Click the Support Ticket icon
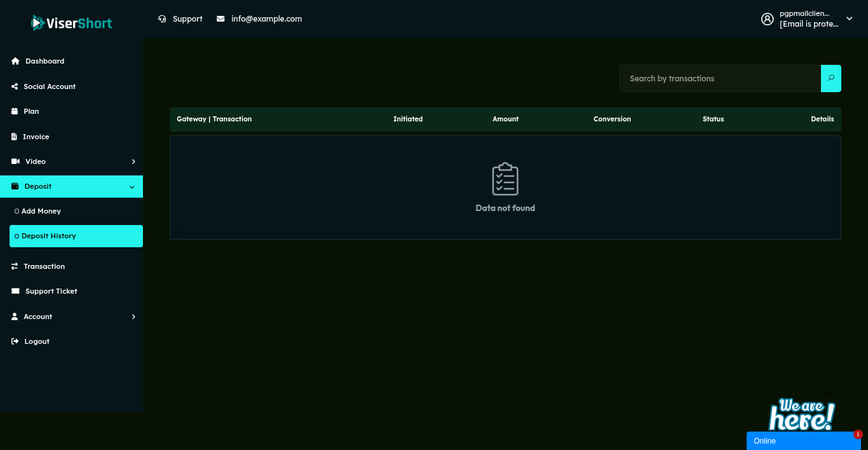The image size is (868, 450). (x=15, y=291)
